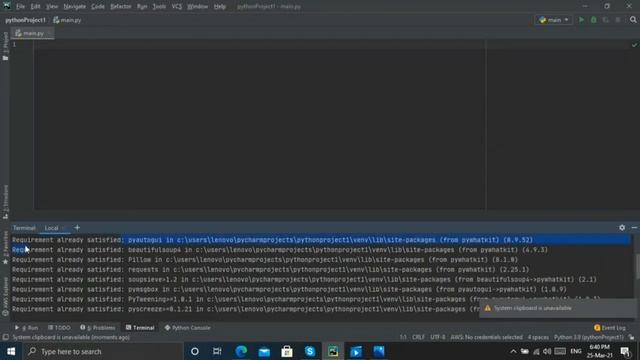Open the Event Log button
Viewport: 640px width, 360px height.
[610, 328]
